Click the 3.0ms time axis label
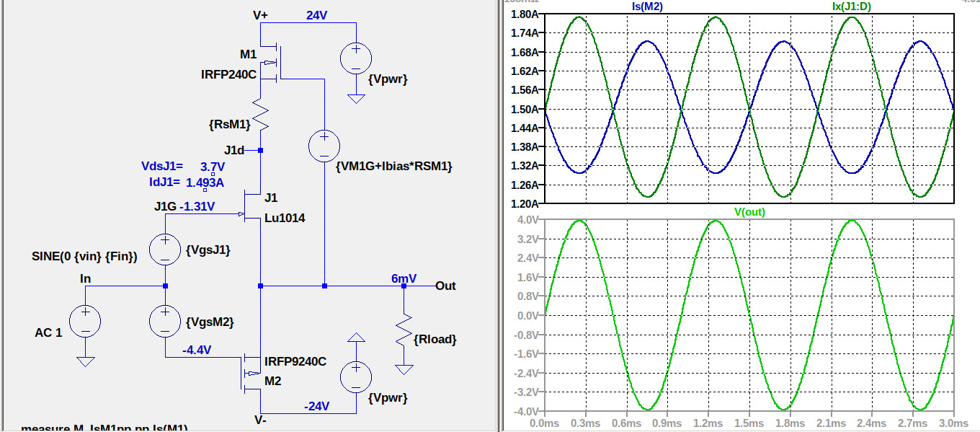Screen dimensions: 980x432 (x=954, y=423)
